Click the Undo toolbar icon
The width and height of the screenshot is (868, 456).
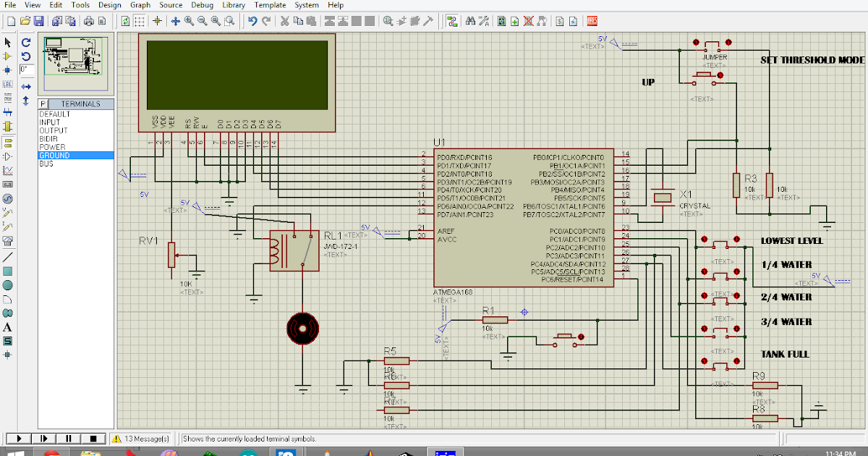[251, 21]
